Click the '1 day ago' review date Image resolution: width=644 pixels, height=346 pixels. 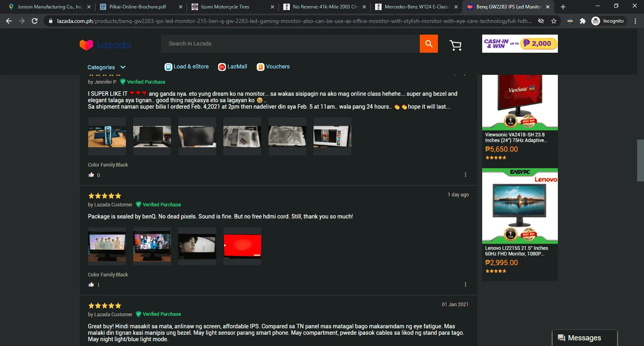click(x=458, y=195)
